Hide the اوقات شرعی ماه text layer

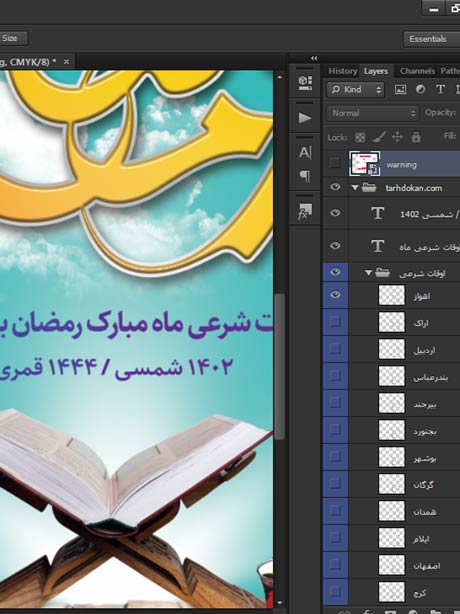[x=335, y=246]
